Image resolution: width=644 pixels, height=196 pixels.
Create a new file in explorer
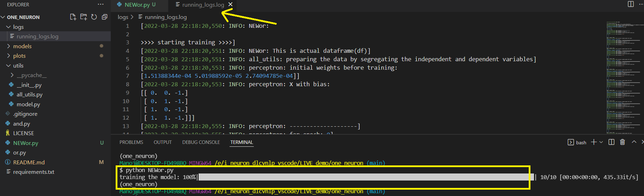tap(73, 17)
